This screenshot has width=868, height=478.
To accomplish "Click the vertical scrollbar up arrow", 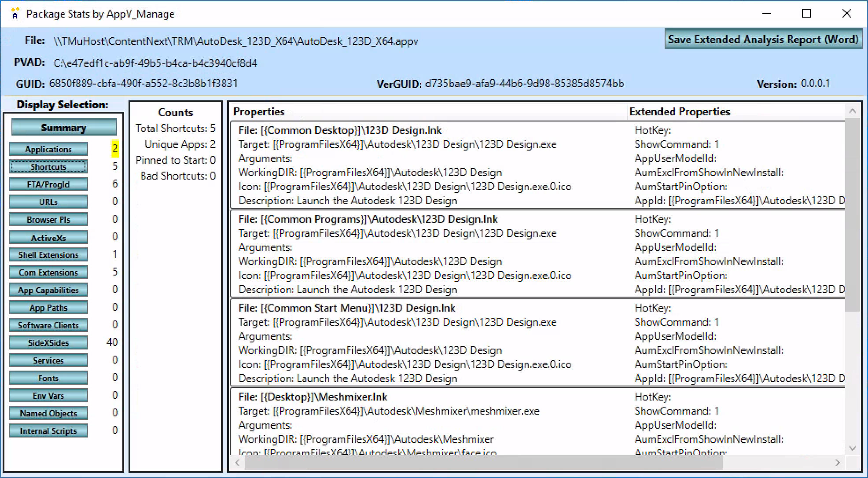I will point(853,111).
